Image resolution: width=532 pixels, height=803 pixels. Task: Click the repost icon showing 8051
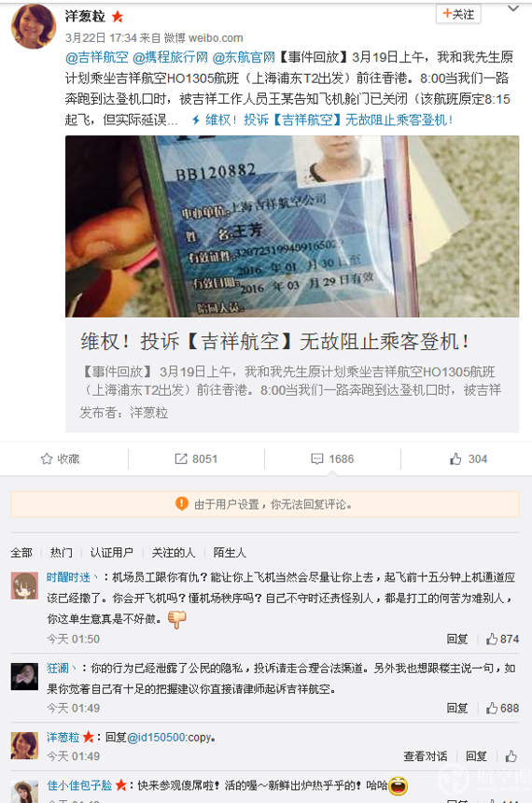point(181,458)
